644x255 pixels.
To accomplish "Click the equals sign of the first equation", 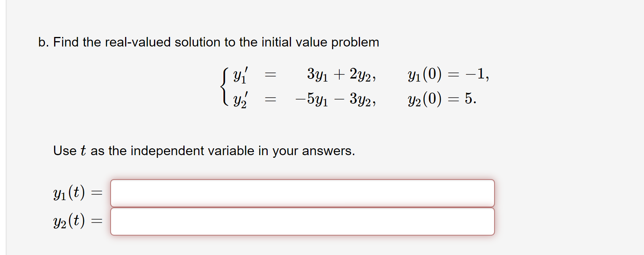I will point(270,75).
